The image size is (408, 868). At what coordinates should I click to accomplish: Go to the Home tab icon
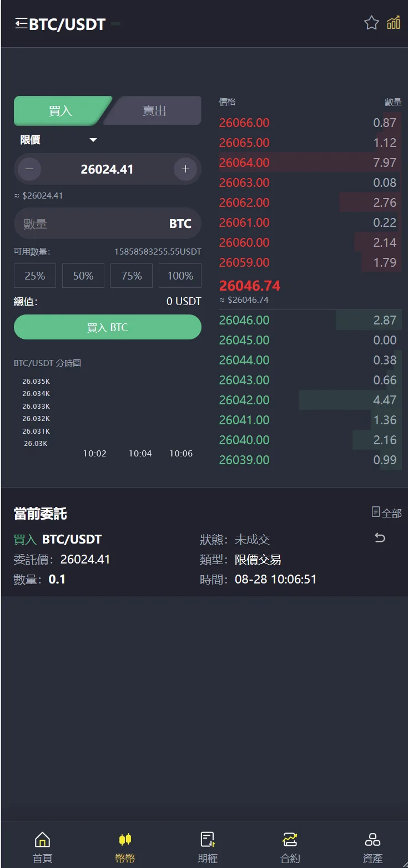(42, 840)
